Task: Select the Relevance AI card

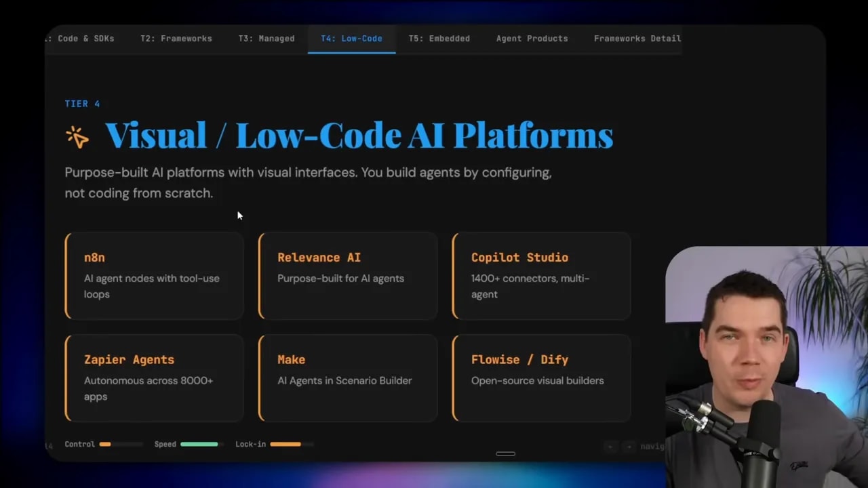Action: 348,275
